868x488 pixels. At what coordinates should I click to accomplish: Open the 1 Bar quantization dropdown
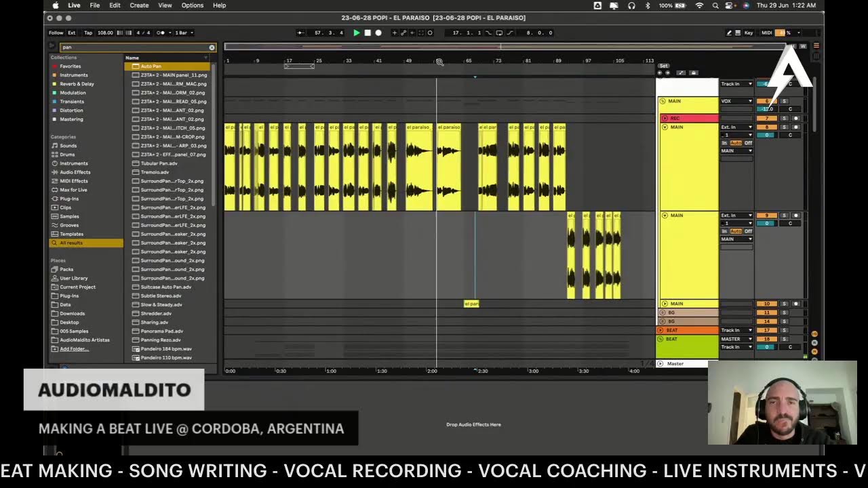tap(184, 33)
